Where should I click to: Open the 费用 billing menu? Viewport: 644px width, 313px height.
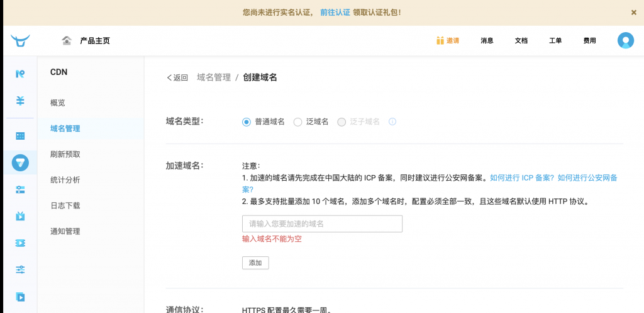[x=590, y=41]
